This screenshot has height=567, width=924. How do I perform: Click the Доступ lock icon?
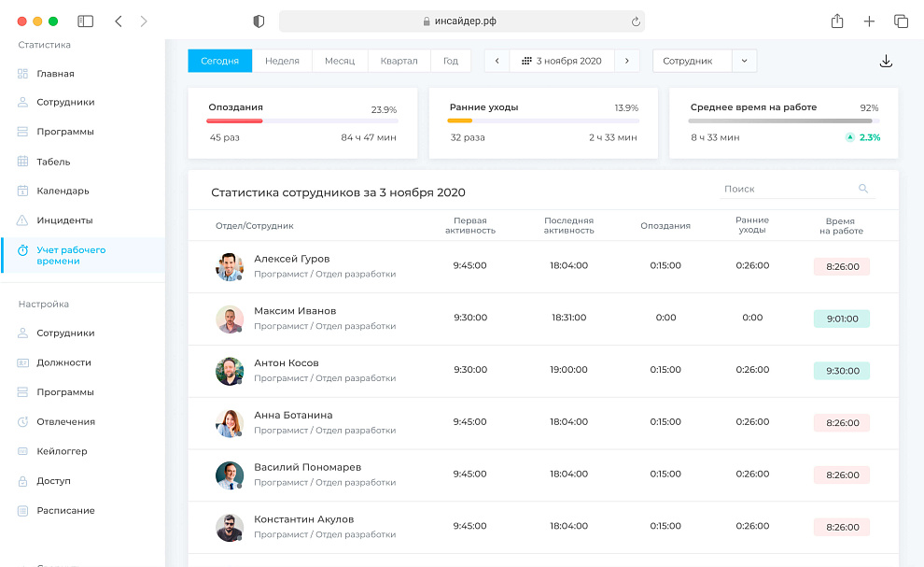[x=23, y=481]
